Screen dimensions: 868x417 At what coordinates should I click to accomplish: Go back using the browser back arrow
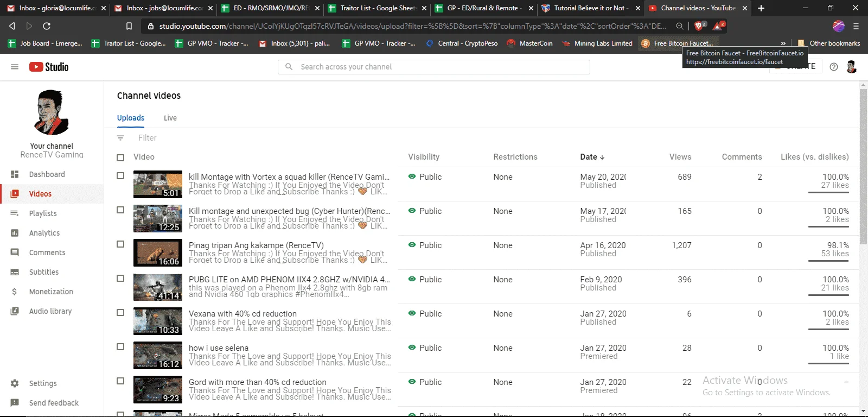[x=12, y=26]
